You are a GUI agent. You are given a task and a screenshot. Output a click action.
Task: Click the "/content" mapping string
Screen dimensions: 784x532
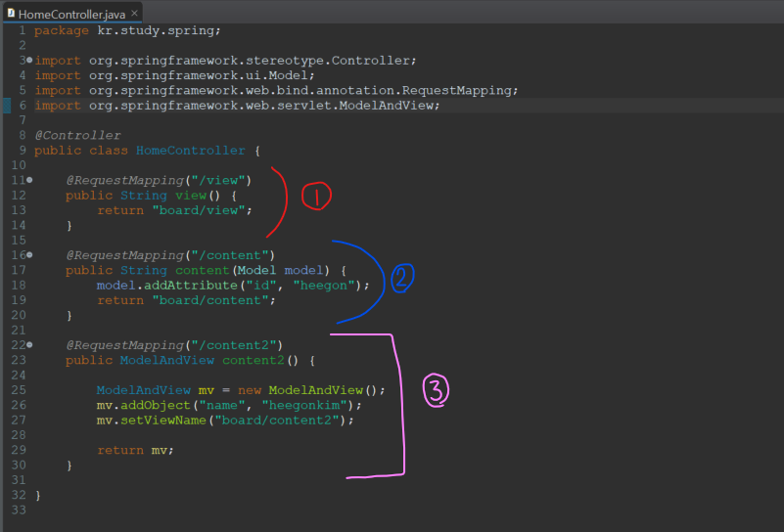click(230, 255)
